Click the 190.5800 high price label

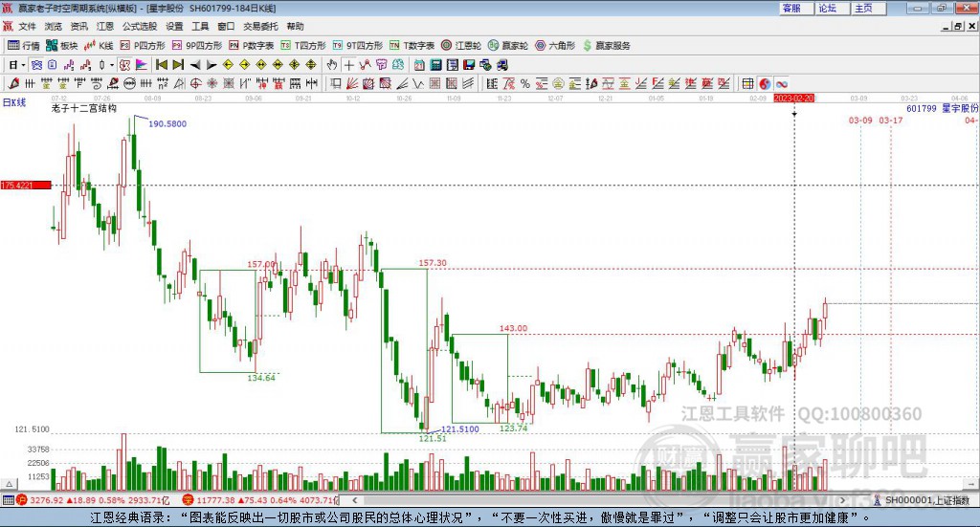point(167,123)
